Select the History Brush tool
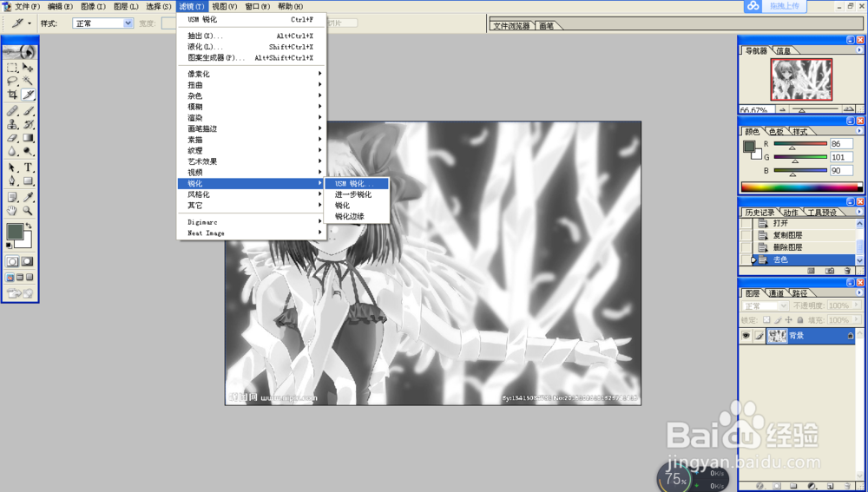Screen dimensions: 868x492 click(x=28, y=124)
